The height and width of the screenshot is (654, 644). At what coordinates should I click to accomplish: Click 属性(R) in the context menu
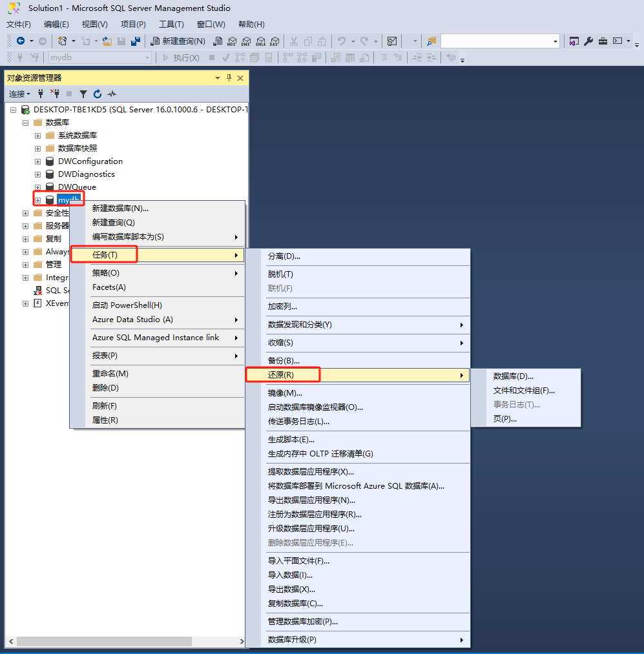pos(158,420)
